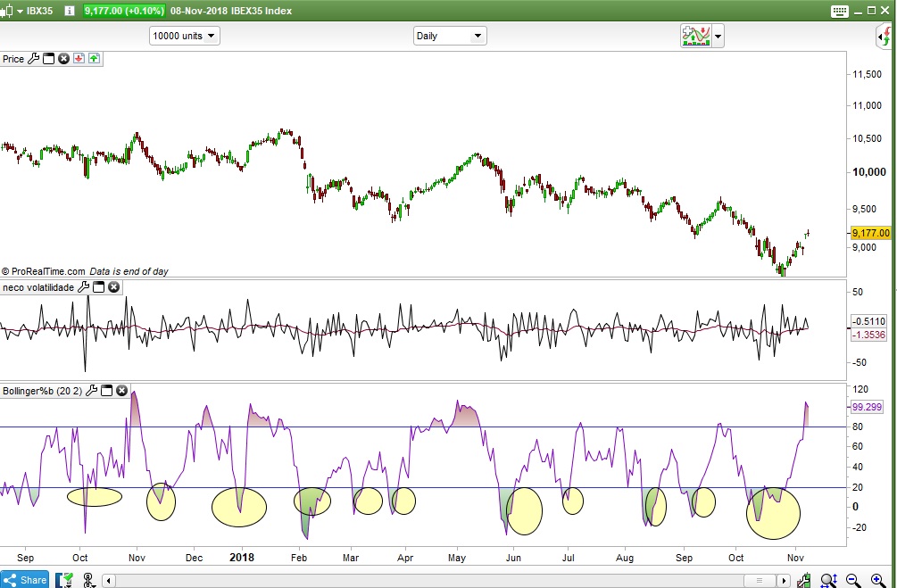Click the 9,177.00 yellow price axis tag
This screenshot has height=588, width=897.
pyautogui.click(x=871, y=233)
